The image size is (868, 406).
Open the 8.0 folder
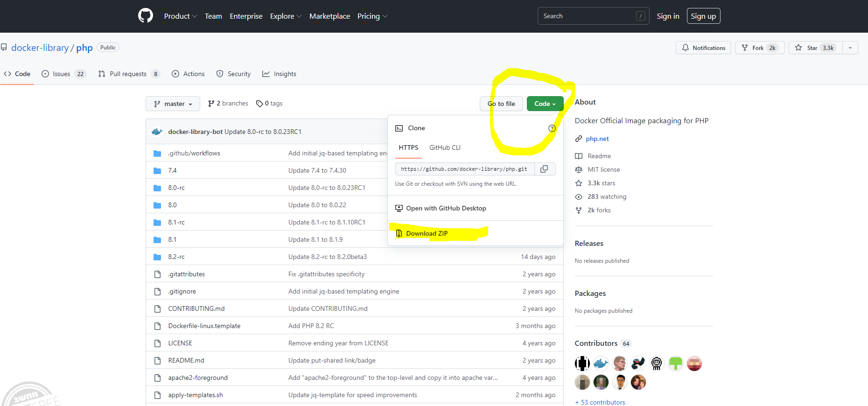point(172,205)
